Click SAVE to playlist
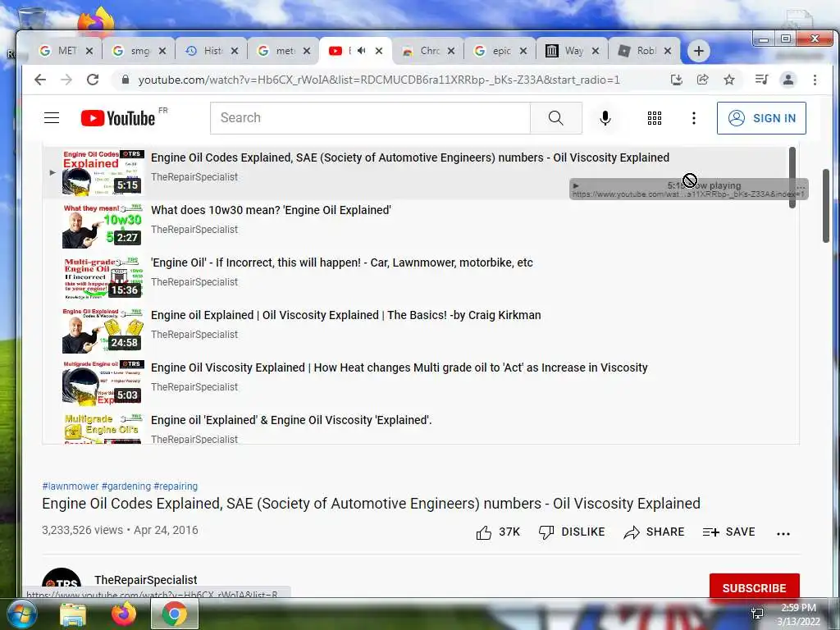 (x=728, y=532)
